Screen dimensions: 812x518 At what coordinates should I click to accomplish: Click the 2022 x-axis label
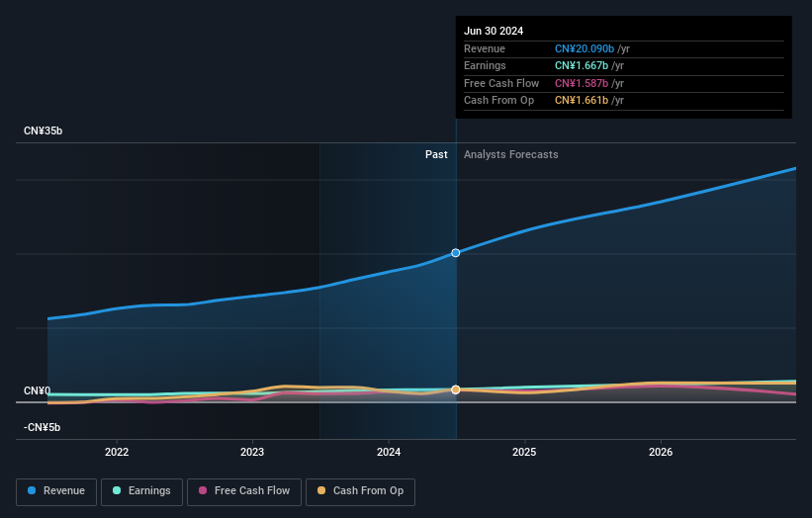point(117,452)
